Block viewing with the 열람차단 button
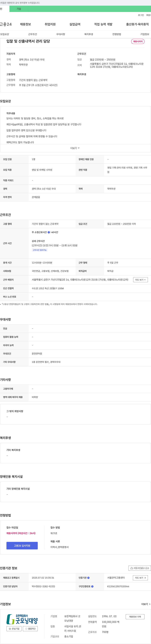The width and height of the screenshot is (151, 644). 30,629
